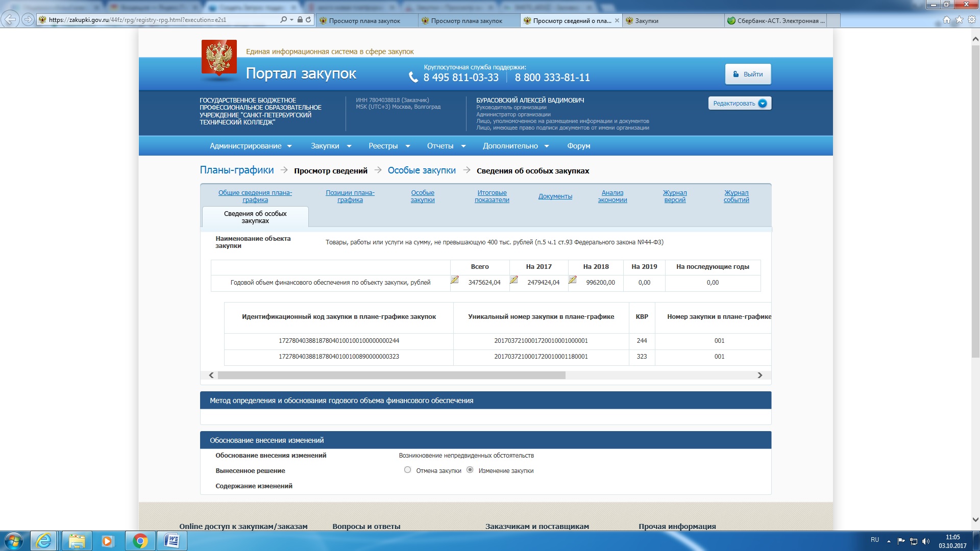Image resolution: width=980 pixels, height=551 pixels.
Task: Open Google Chrome from taskbar
Action: 140,541
